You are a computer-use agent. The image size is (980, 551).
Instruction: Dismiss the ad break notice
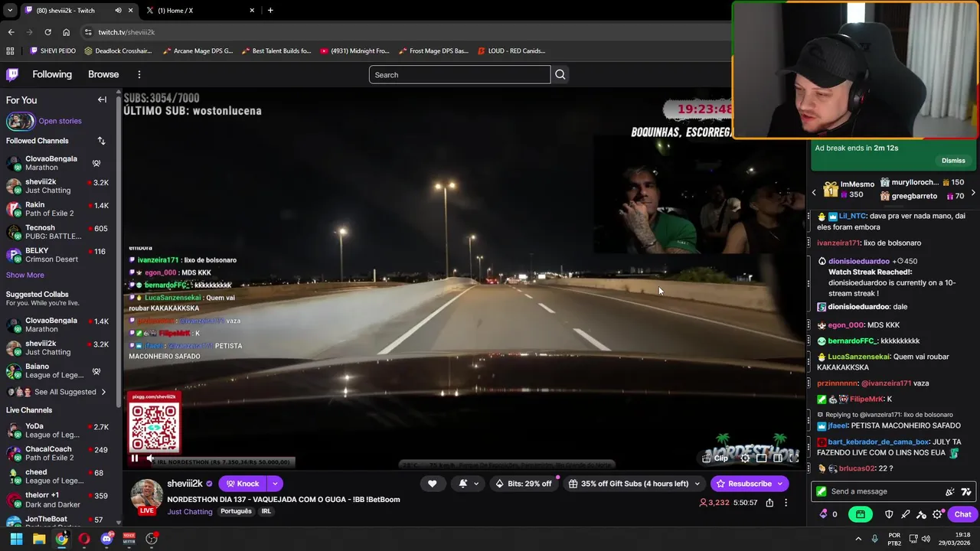click(x=953, y=161)
